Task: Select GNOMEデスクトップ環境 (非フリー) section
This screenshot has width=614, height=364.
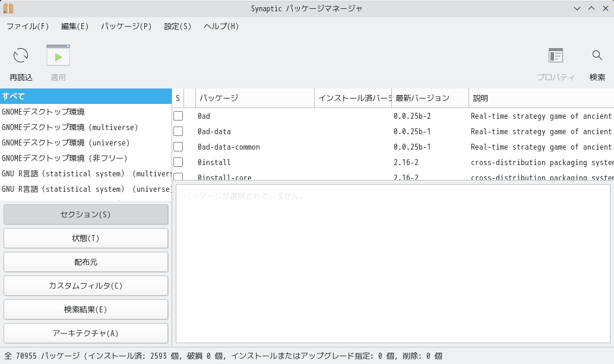Action: pyautogui.click(x=86, y=158)
